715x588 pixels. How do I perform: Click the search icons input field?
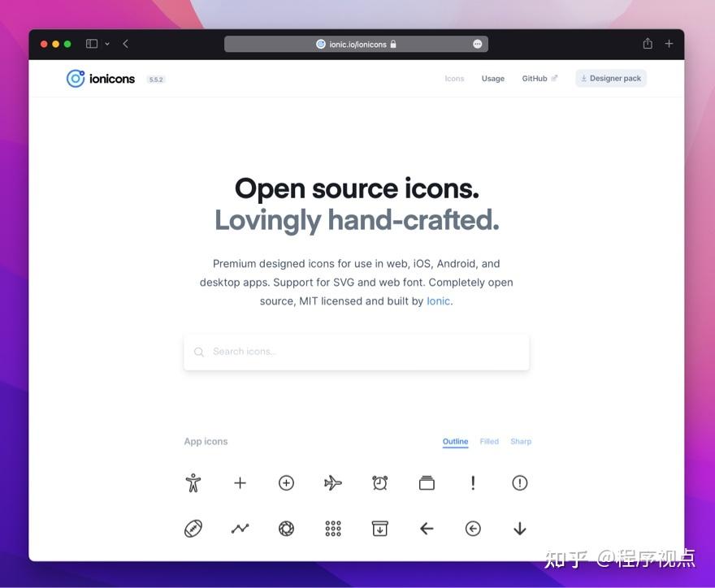(x=356, y=352)
